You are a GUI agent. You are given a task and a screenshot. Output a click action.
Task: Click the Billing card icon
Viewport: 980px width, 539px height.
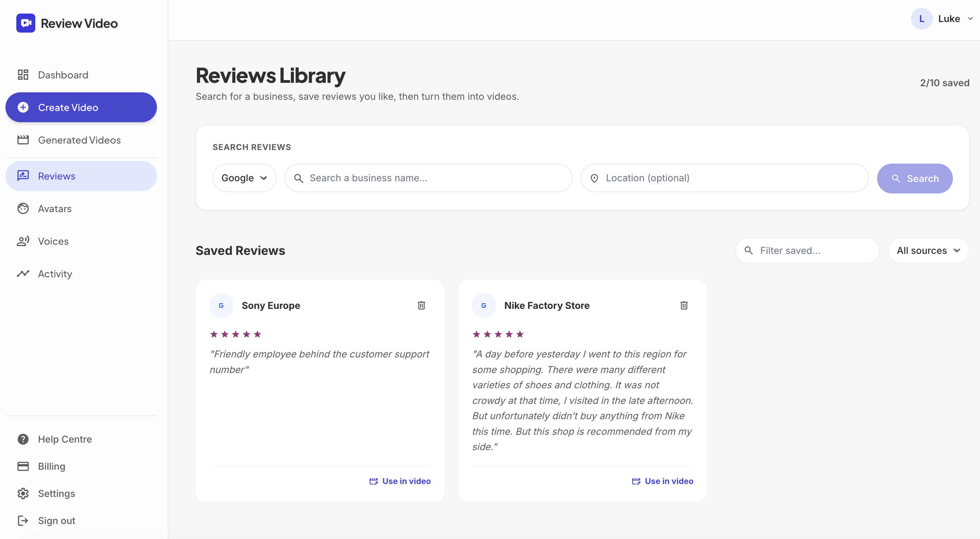pyautogui.click(x=23, y=466)
